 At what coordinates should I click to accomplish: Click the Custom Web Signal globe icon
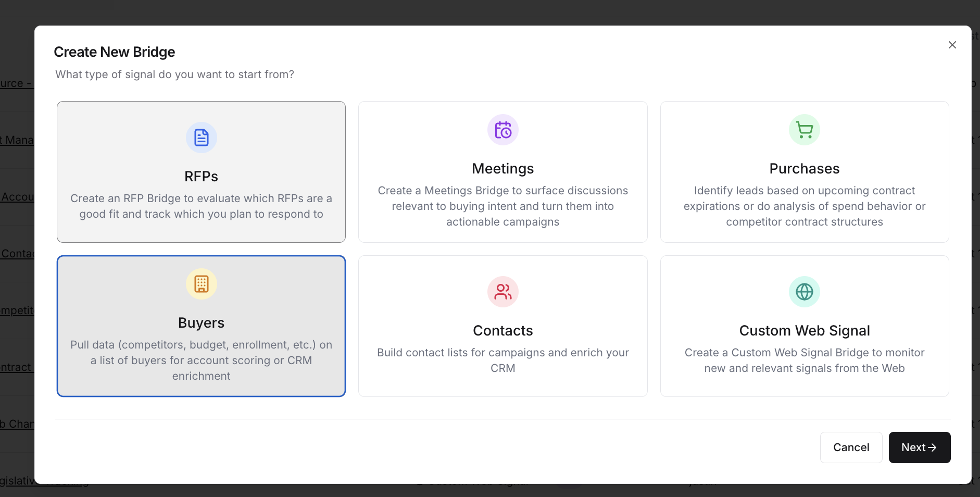click(804, 292)
